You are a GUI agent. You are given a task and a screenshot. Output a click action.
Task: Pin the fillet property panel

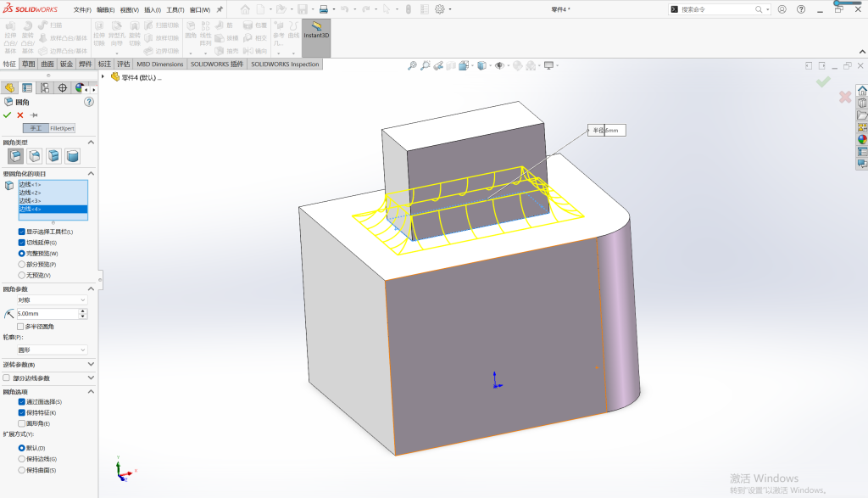point(34,115)
